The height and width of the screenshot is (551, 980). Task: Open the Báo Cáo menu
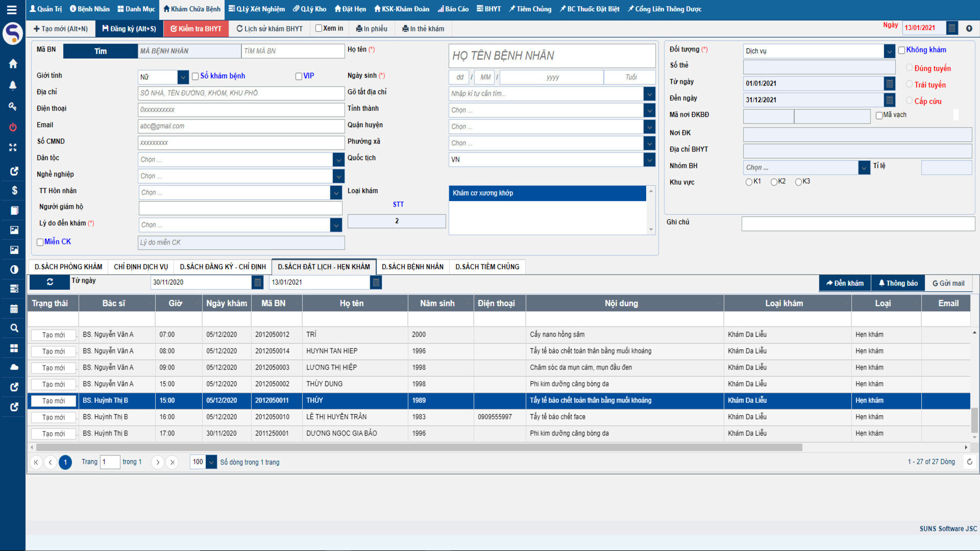453,9
